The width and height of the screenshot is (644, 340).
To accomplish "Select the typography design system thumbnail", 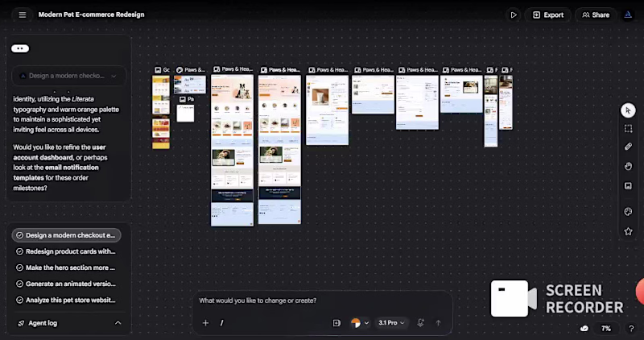I will (190, 85).
